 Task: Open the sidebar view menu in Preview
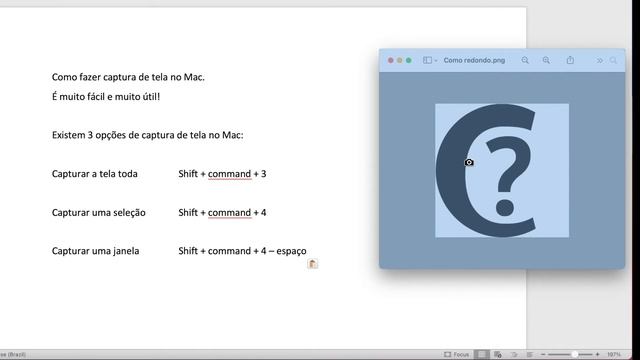pos(430,60)
